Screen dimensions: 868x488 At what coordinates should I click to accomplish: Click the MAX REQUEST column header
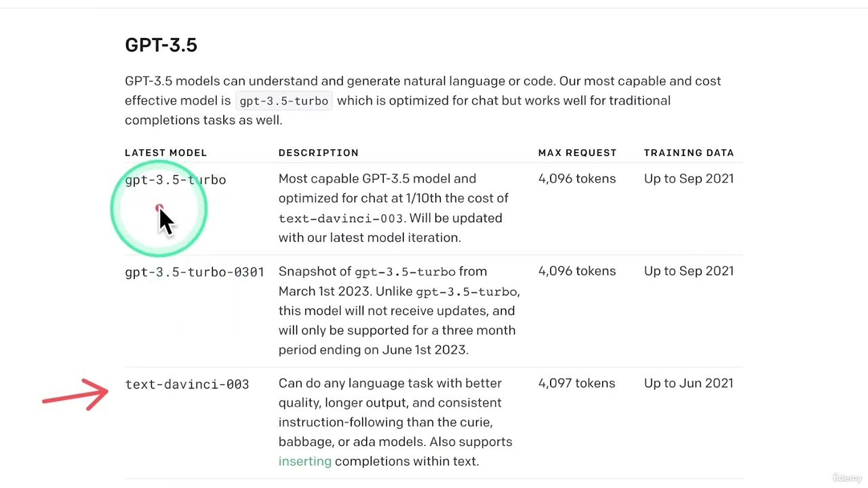point(578,152)
